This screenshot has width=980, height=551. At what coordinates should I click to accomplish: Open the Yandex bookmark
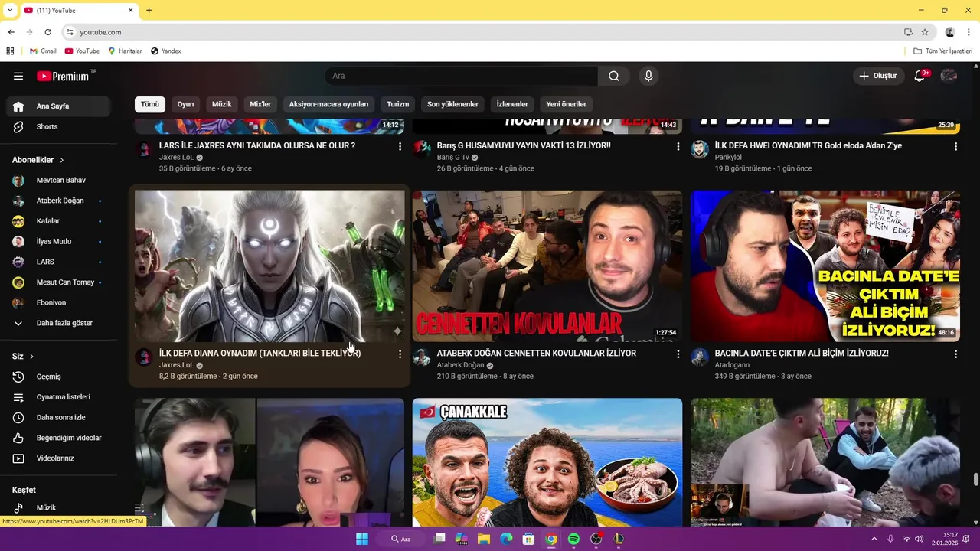click(165, 51)
